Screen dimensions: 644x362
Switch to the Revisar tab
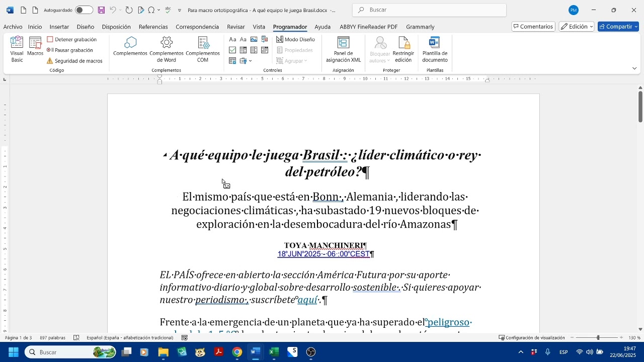(x=236, y=27)
